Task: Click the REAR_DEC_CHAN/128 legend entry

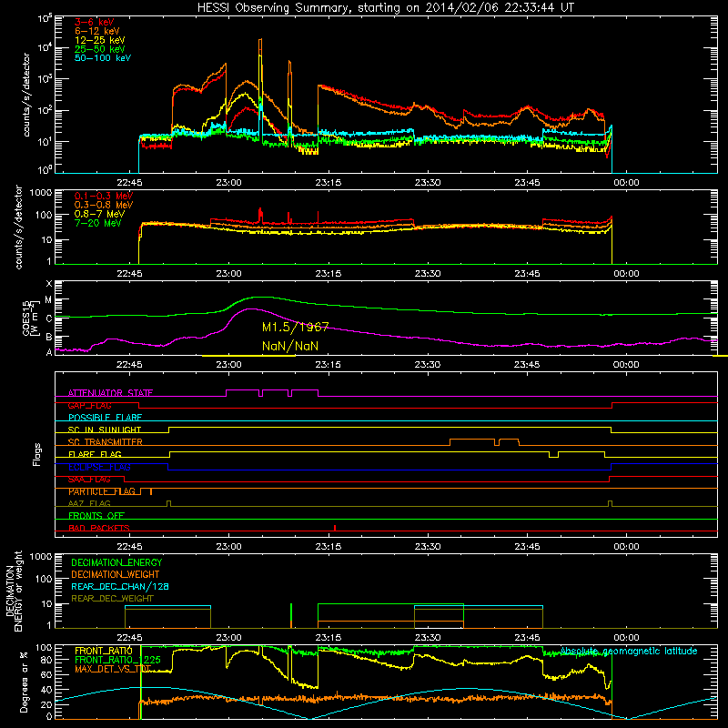Action: [120, 586]
